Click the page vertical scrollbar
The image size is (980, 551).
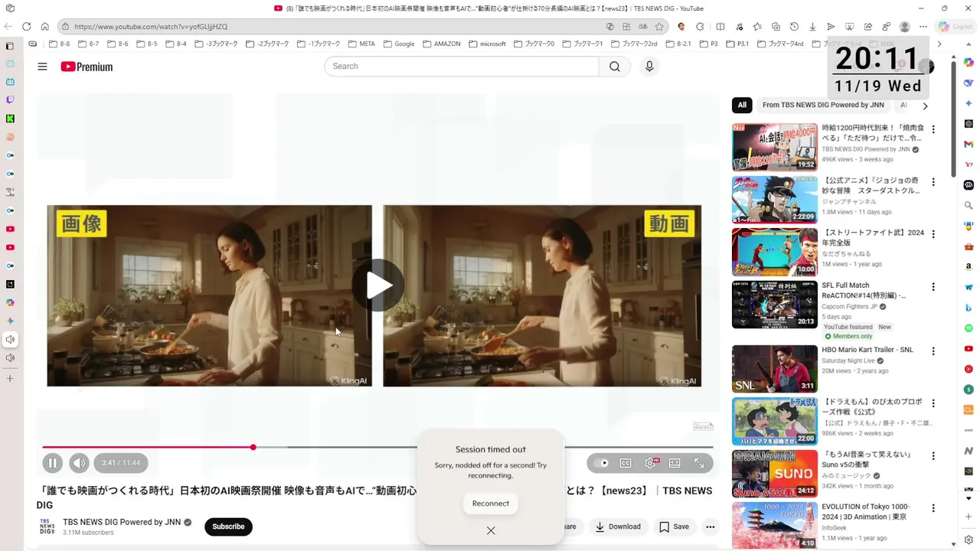tap(953, 119)
